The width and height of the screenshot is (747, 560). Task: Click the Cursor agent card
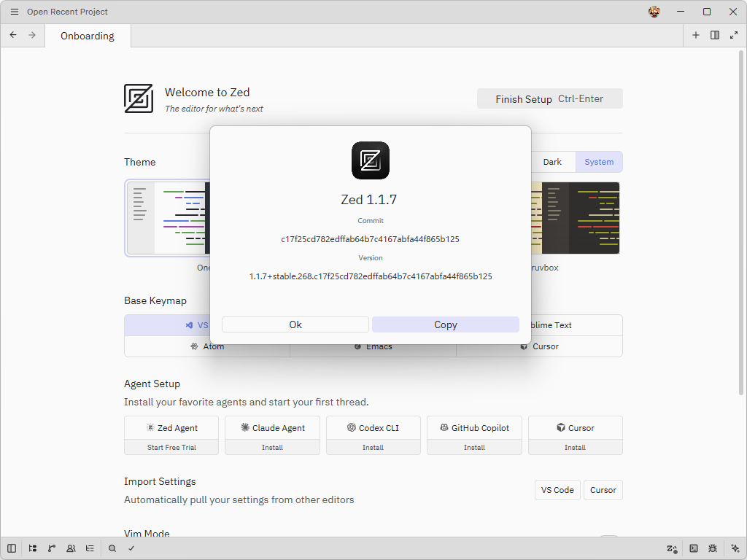[575, 427]
